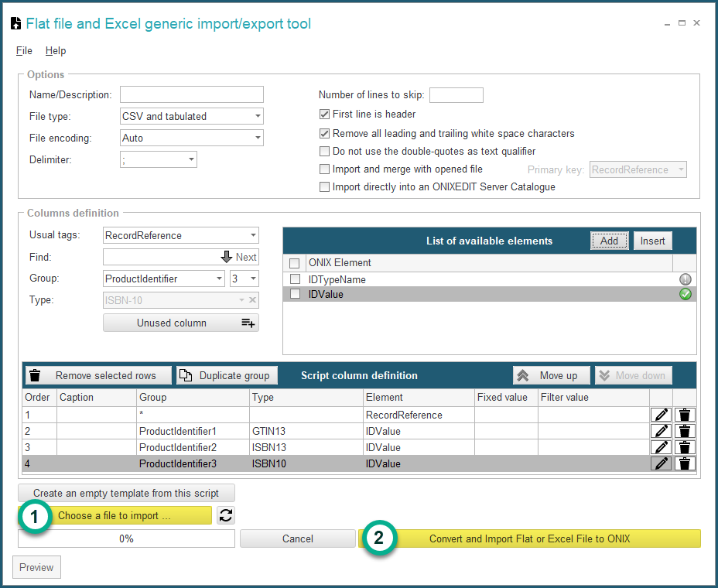Click the Move up button
Viewport: 718px width, 588px height.
(552, 375)
